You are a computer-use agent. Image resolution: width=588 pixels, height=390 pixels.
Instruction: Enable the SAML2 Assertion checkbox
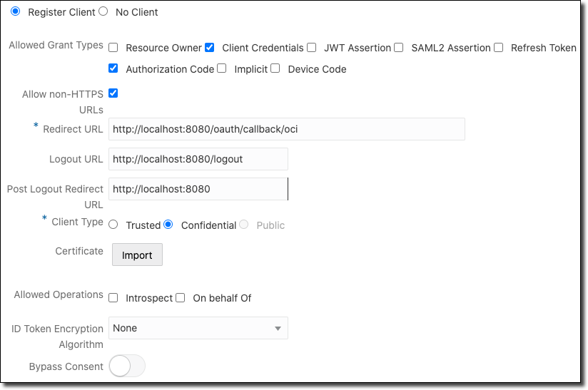(x=399, y=48)
